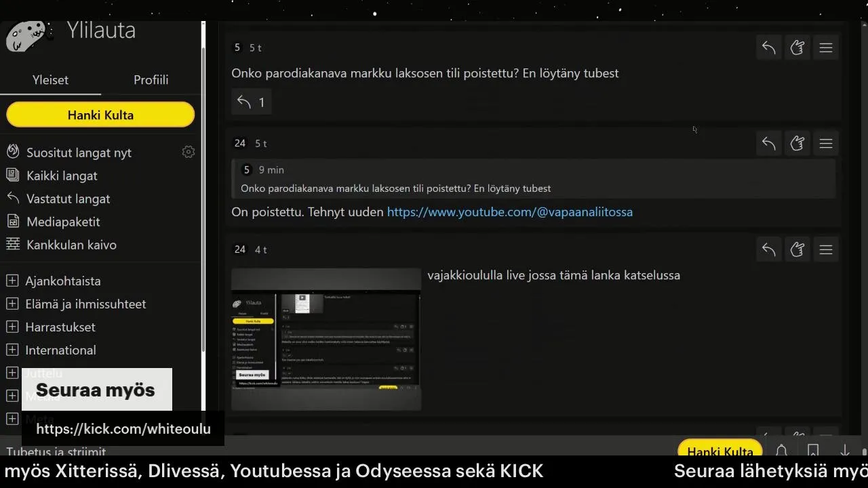Upvote post 5 about parodiakanava
The width and height of the screenshot is (868, 488).
(797, 47)
